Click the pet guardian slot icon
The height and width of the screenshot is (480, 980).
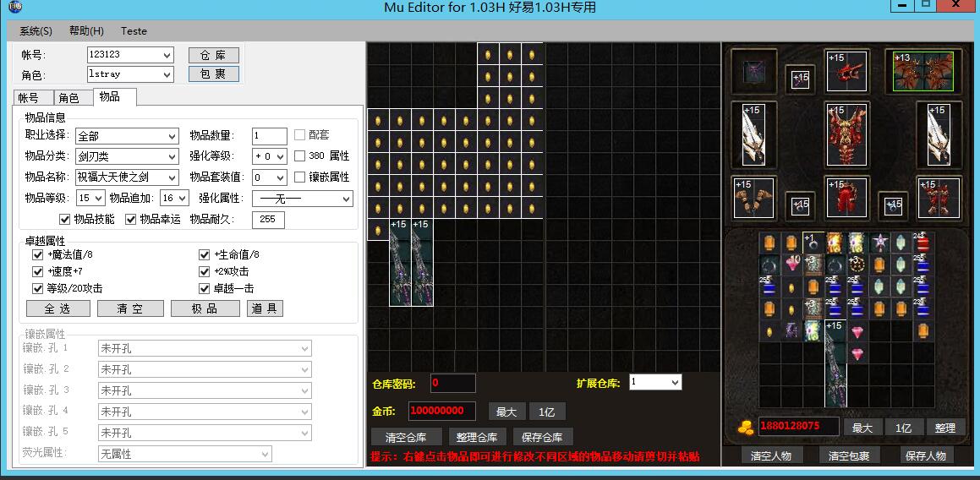tap(754, 71)
